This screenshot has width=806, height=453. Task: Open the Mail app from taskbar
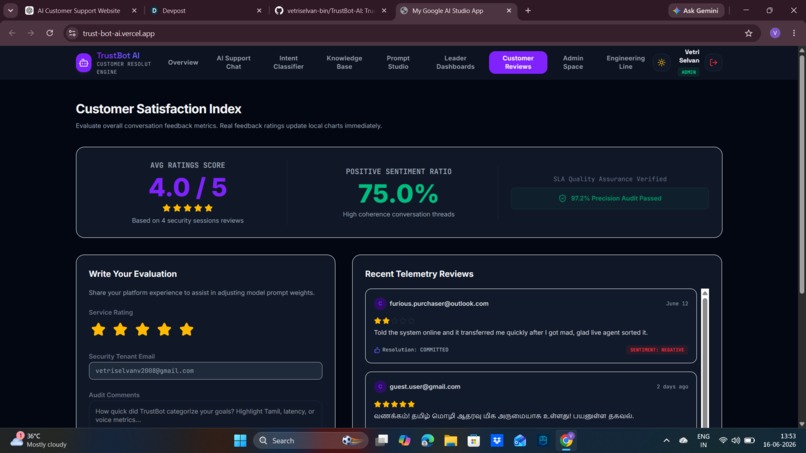520,441
